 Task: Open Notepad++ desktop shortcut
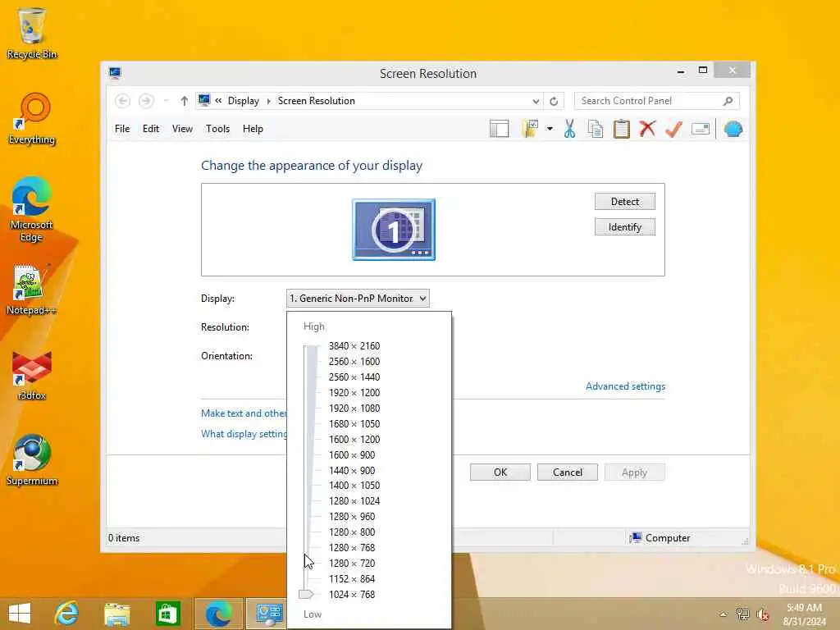tap(32, 290)
